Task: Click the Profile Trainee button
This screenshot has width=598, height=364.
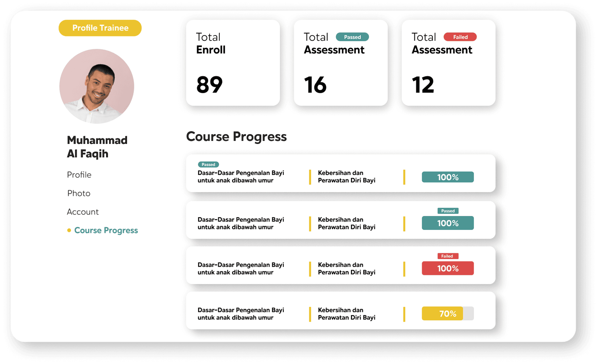Action: (x=100, y=28)
